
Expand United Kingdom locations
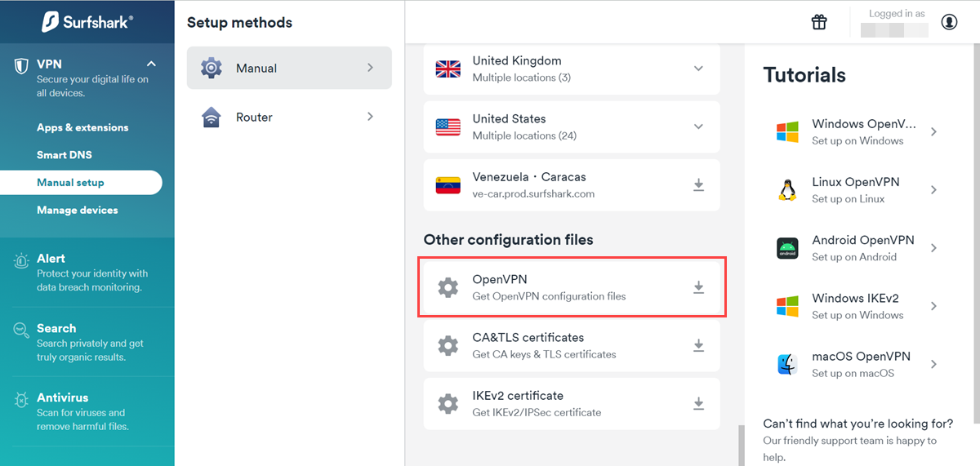[x=698, y=69]
